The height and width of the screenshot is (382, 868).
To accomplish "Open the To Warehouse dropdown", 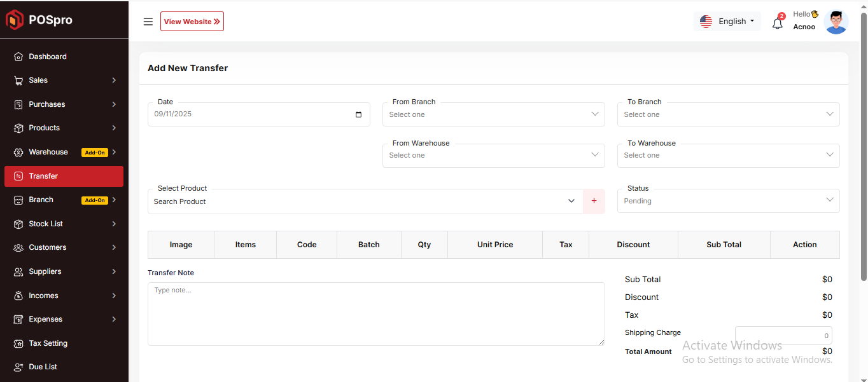I will tap(728, 156).
